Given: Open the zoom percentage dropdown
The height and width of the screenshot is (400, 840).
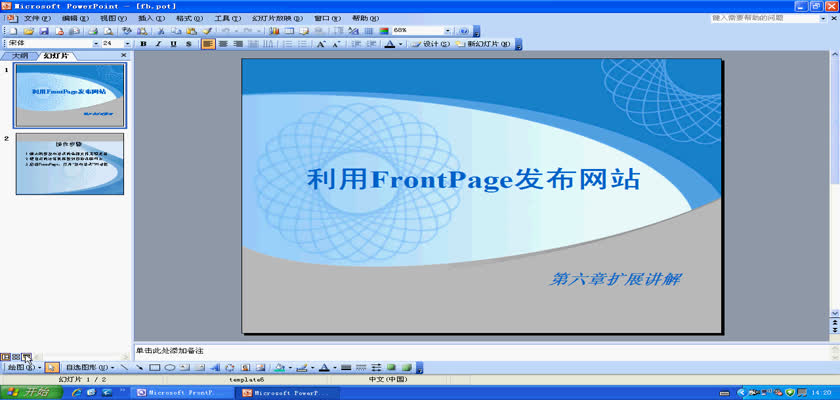Looking at the screenshot, I should click(x=448, y=31).
